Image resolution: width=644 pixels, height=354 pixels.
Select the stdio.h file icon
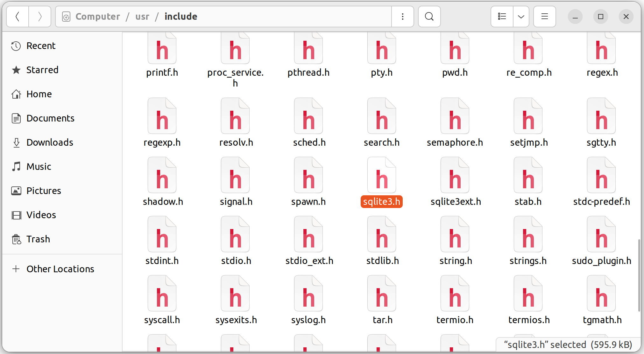pos(236,235)
